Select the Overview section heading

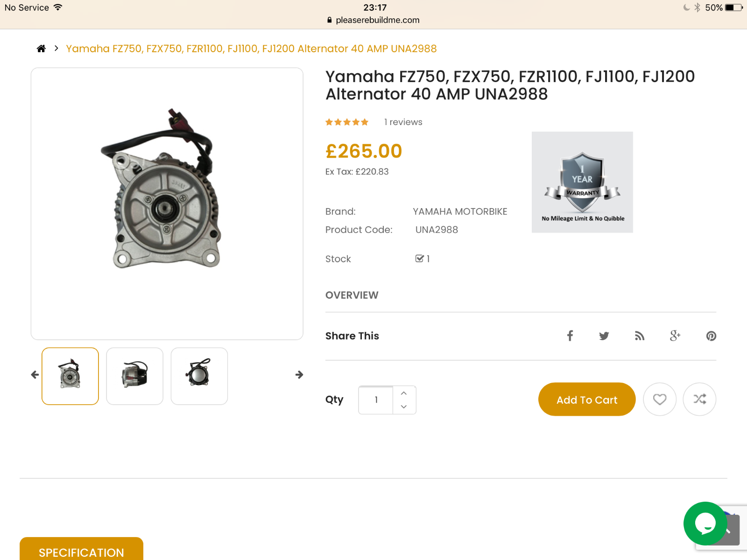pyautogui.click(x=352, y=295)
